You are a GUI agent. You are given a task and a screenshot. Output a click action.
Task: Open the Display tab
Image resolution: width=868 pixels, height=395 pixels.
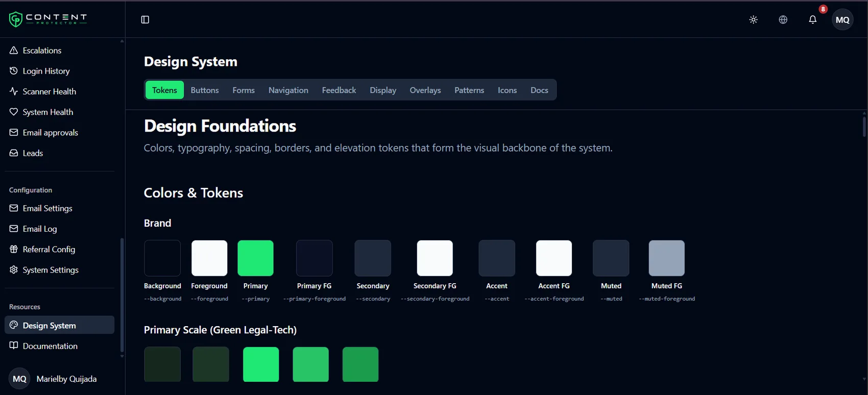(x=383, y=90)
